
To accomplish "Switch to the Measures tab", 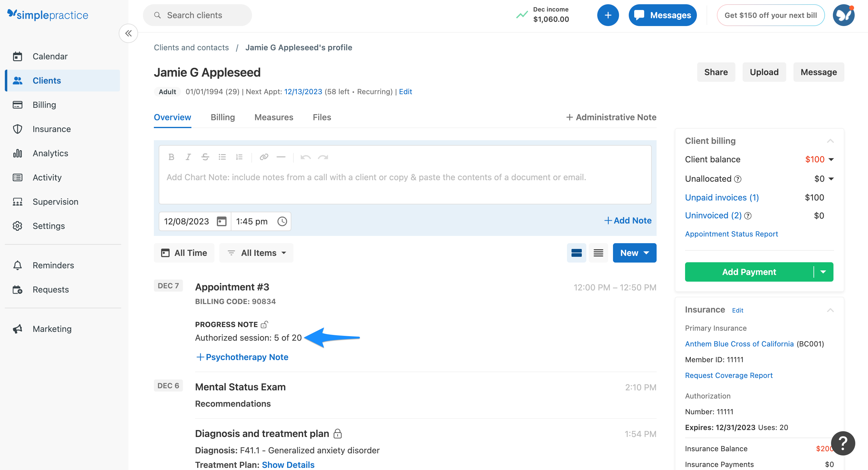I will 273,117.
